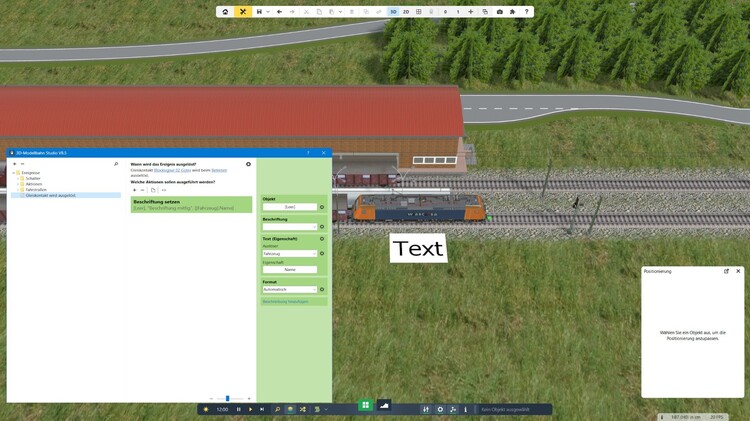Open the Auslöser 'Fahrzeug' dropdown
The height and width of the screenshot is (421, 750).
pyautogui.click(x=290, y=254)
